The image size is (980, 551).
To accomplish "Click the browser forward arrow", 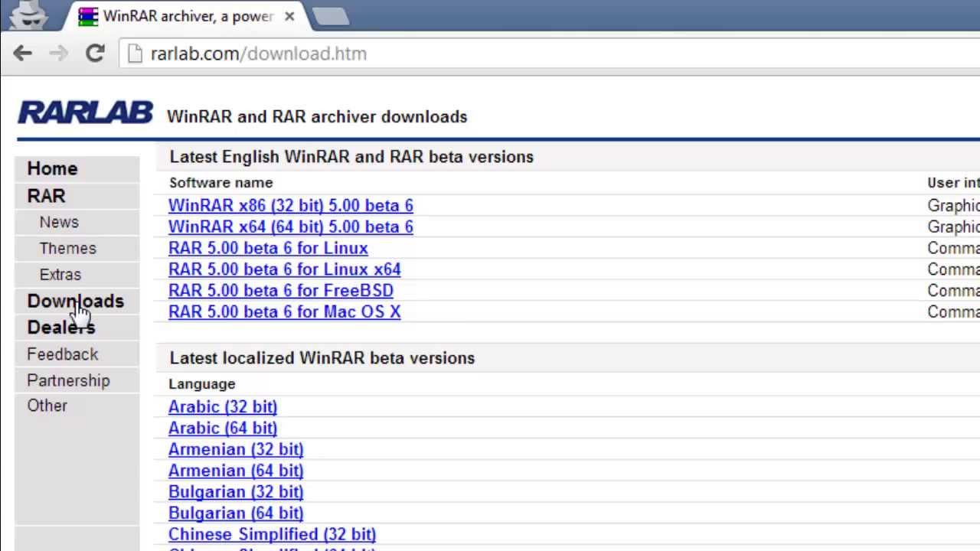I will [x=58, y=54].
